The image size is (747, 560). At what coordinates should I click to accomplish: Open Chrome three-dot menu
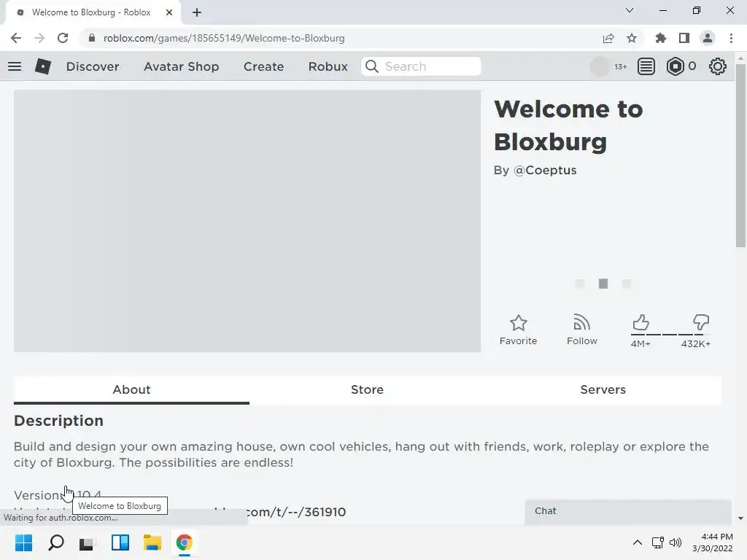click(731, 38)
